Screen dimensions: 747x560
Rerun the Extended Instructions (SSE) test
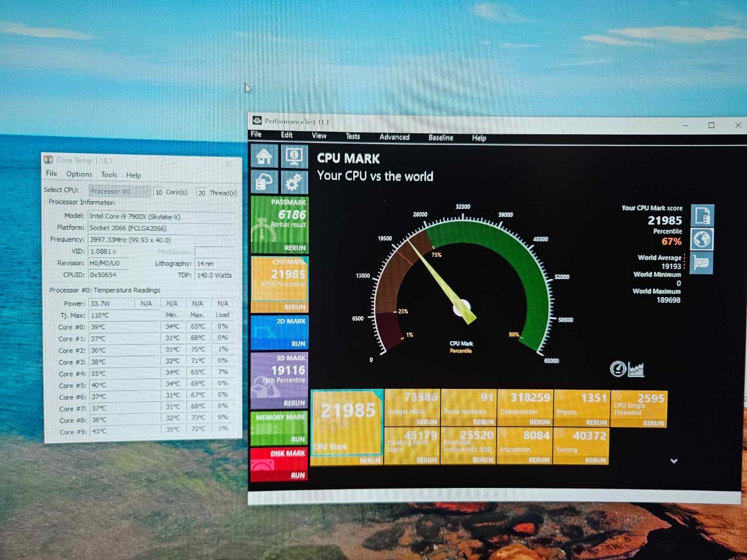pyautogui.click(x=482, y=460)
